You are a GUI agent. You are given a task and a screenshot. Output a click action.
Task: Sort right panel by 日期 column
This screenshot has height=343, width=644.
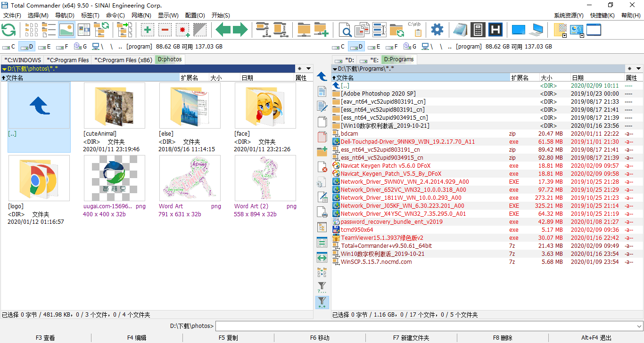tap(597, 78)
